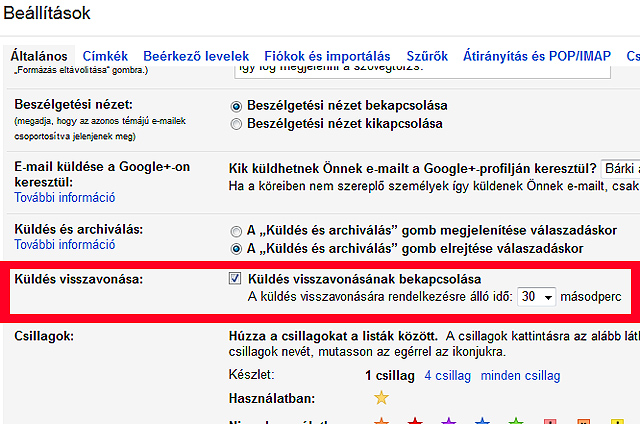Click the yellow star in use

tap(381, 397)
